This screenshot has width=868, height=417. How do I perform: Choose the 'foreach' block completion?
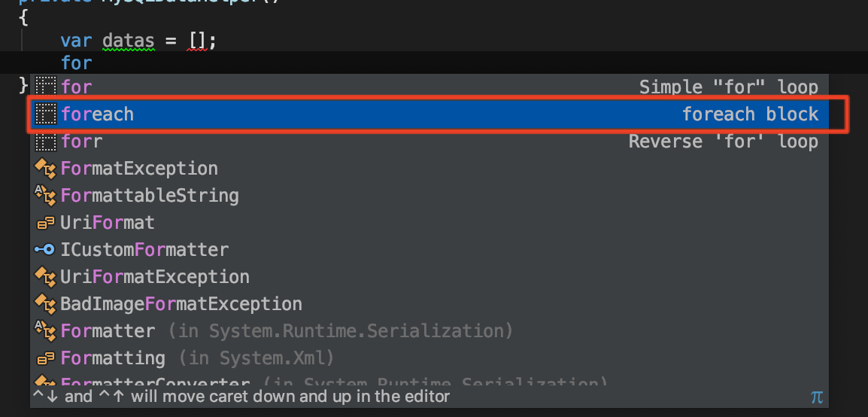98,114
